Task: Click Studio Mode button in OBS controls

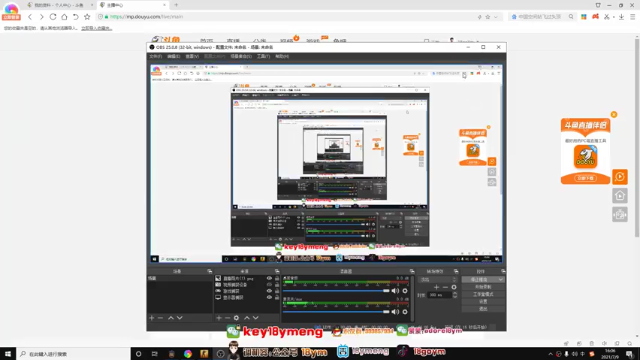Action: click(483, 294)
